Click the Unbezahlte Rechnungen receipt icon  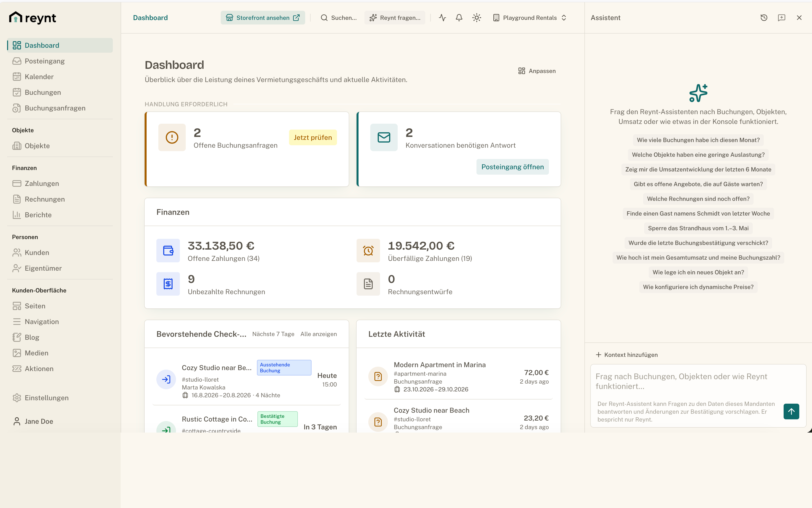(168, 284)
